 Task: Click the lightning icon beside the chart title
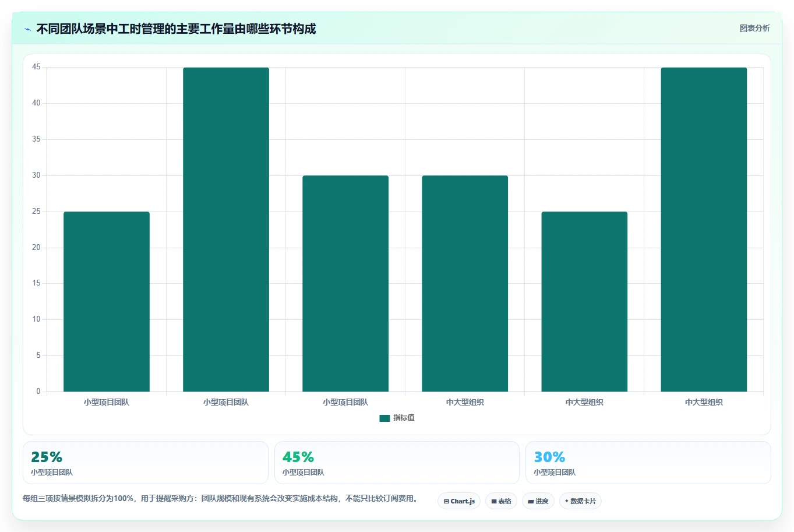(x=28, y=29)
